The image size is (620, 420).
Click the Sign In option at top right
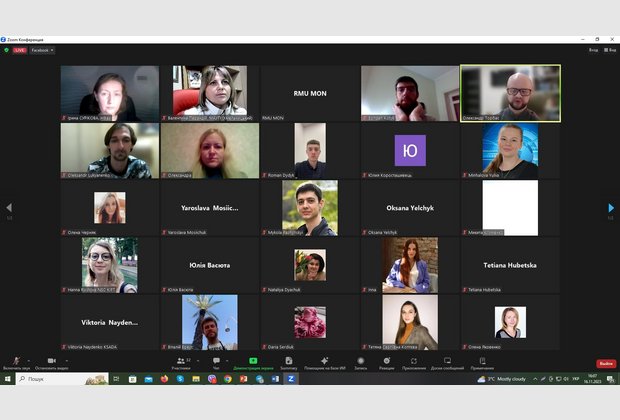coord(593,50)
